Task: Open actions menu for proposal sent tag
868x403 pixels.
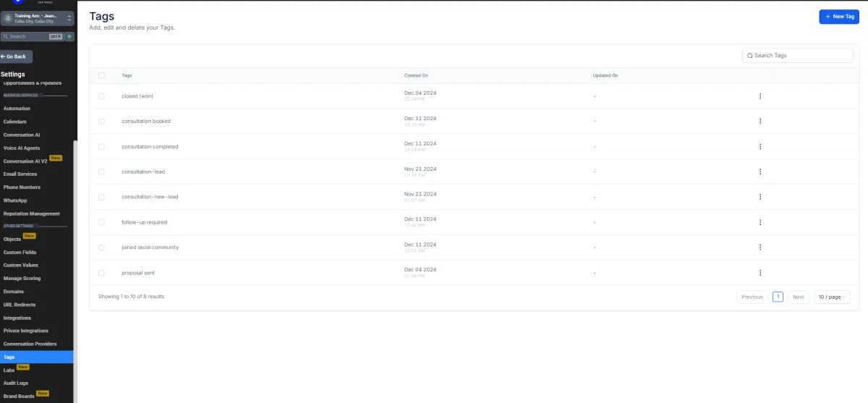Action: pyautogui.click(x=760, y=273)
